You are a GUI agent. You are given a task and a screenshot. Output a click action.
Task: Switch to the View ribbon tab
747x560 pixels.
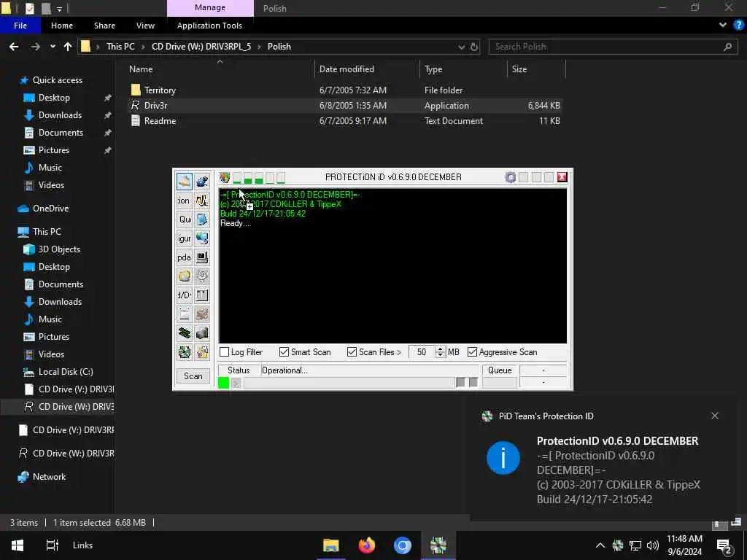click(x=145, y=26)
